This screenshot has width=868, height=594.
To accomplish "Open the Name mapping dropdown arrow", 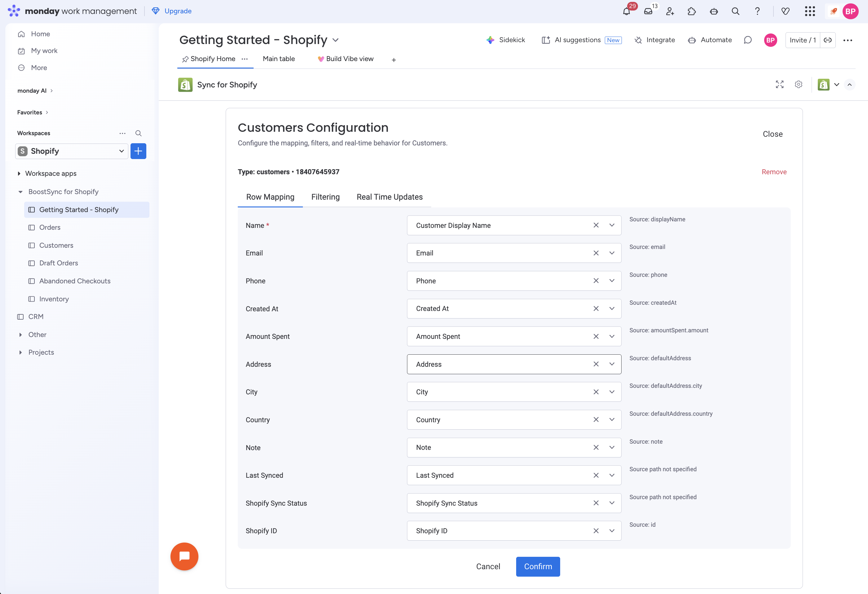I will pyautogui.click(x=612, y=225).
